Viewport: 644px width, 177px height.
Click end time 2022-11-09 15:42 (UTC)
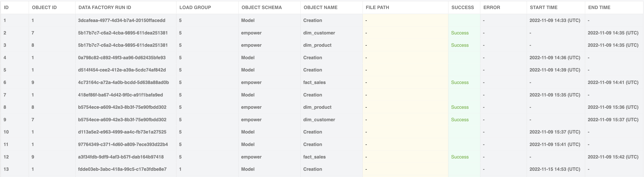[x=613, y=157]
